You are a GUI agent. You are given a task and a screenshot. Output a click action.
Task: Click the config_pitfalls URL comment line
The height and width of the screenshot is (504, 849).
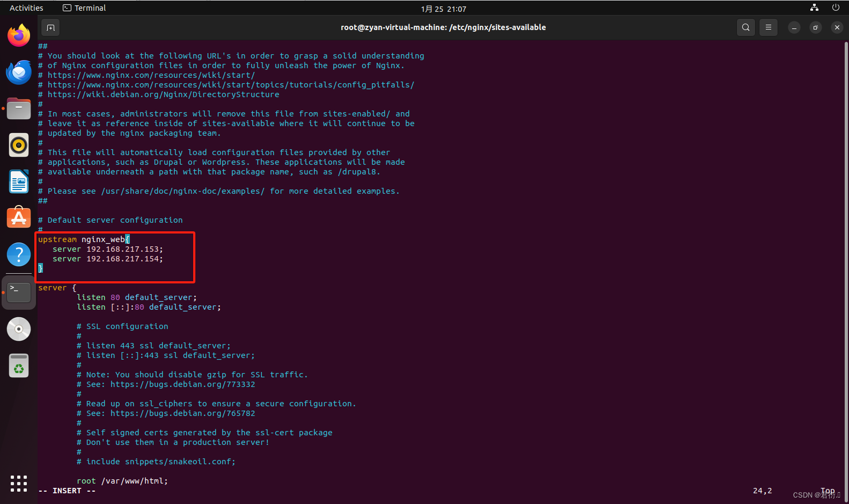click(226, 85)
